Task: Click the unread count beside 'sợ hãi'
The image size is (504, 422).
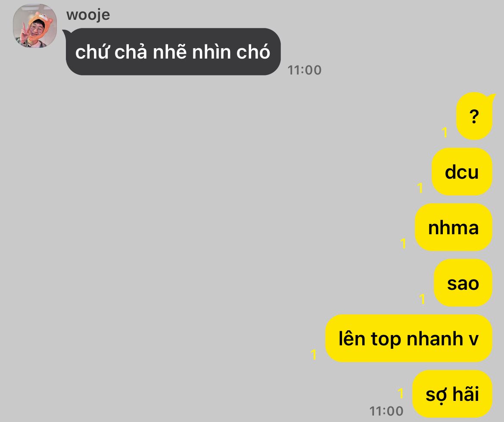Action: pos(400,394)
